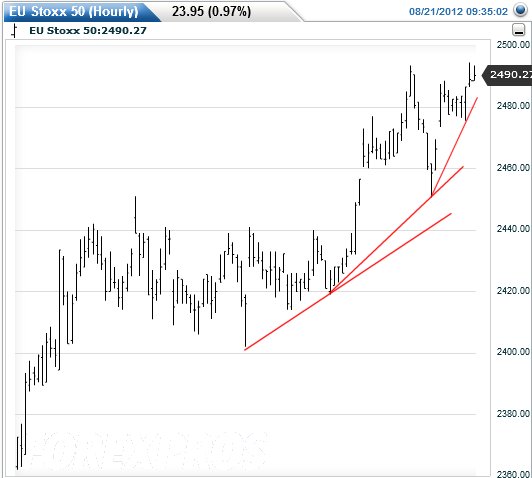Click the blue globe icon

point(520,10)
